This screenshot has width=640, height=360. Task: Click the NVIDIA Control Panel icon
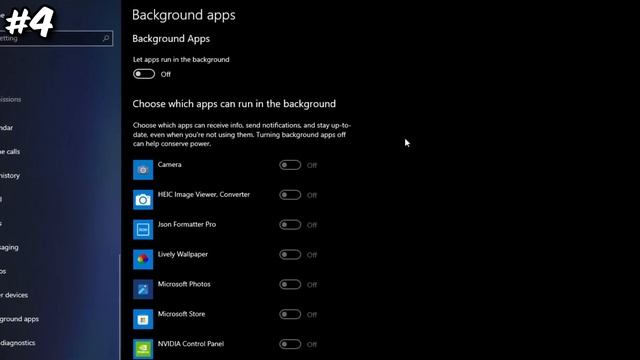point(143,349)
